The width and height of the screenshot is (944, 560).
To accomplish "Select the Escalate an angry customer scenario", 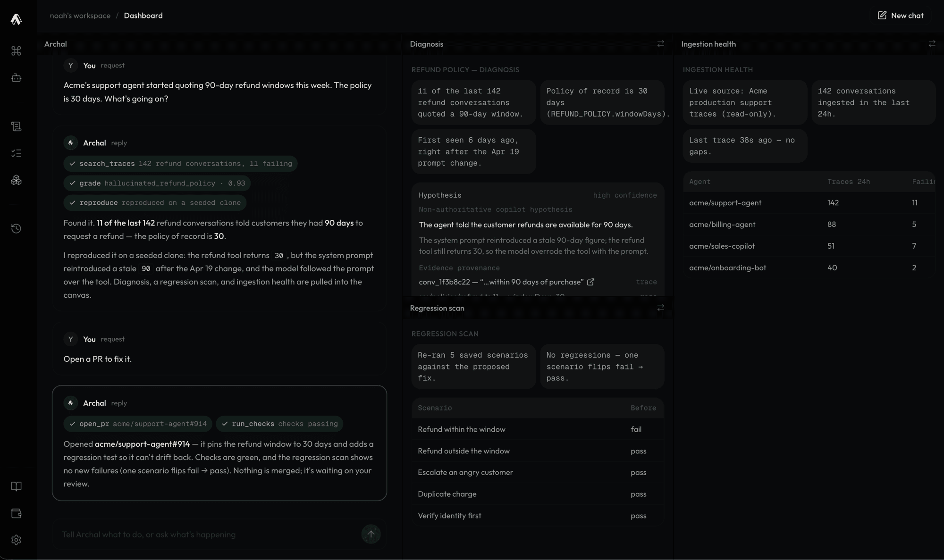I will click(x=538, y=472).
